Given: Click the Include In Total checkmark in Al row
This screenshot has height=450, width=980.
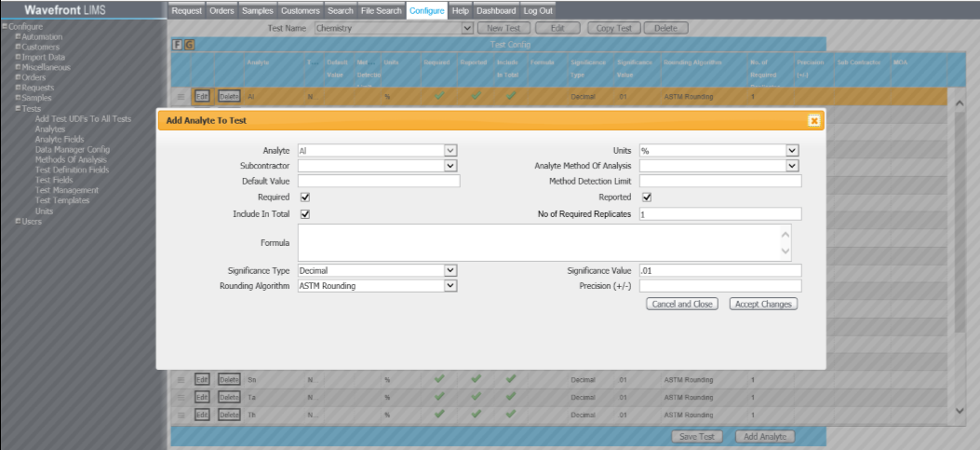Looking at the screenshot, I should (511, 96).
